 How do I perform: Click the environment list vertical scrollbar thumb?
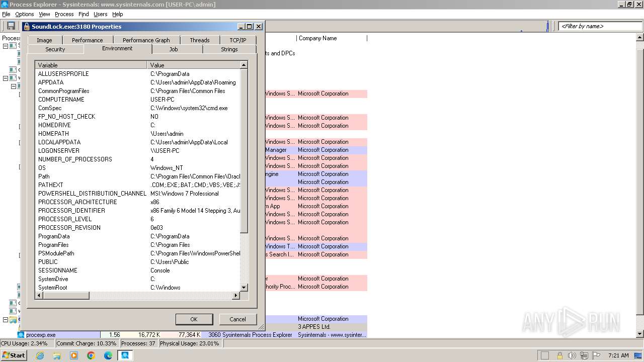click(244, 151)
